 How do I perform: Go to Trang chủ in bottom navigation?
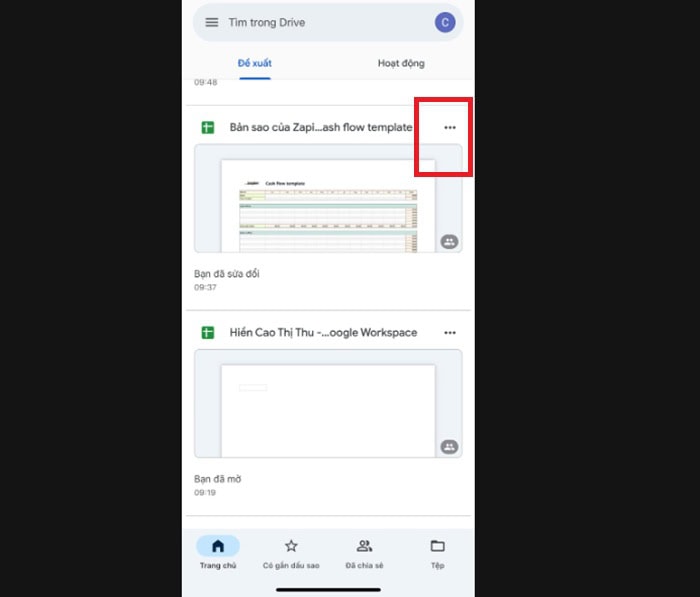[x=218, y=553]
